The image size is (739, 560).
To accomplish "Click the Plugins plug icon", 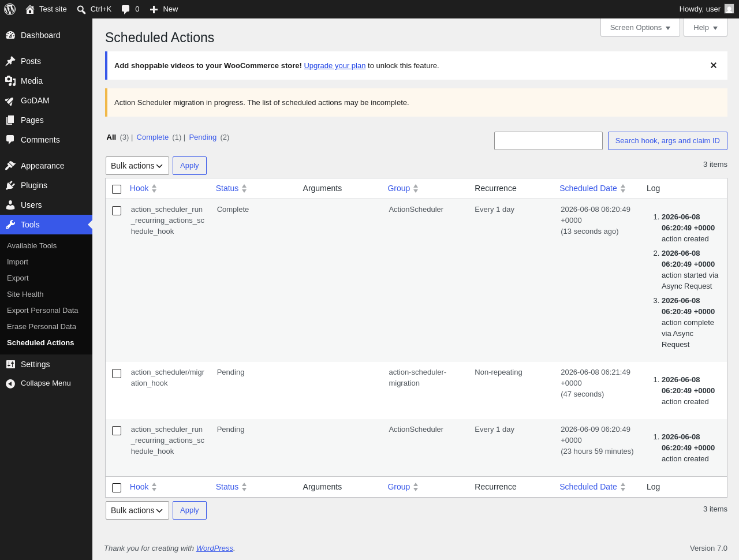I will pos(10,185).
